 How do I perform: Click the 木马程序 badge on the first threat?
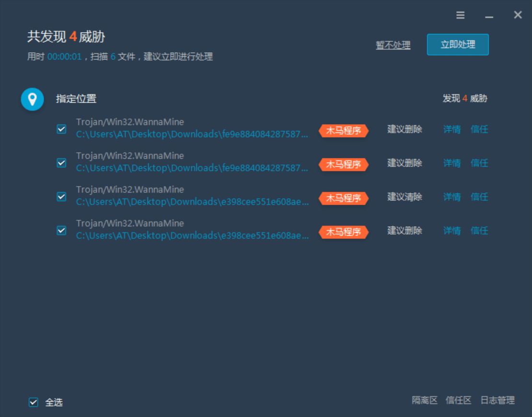click(343, 130)
